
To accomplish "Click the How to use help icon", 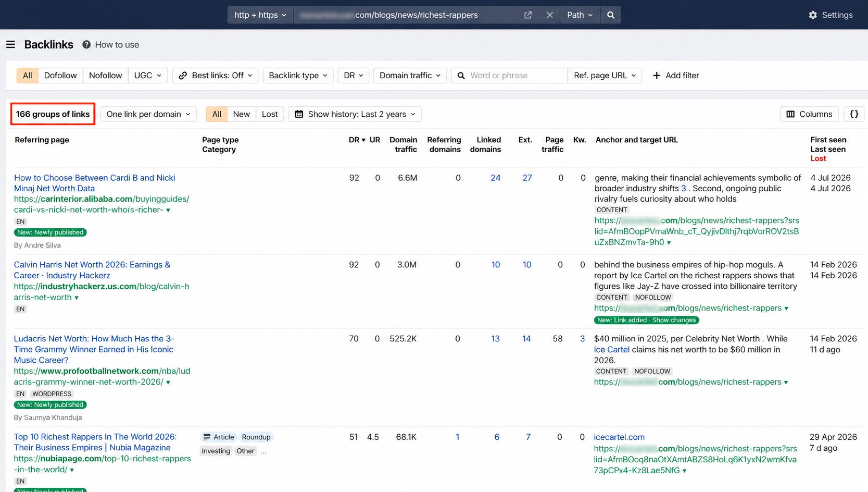I will point(86,45).
